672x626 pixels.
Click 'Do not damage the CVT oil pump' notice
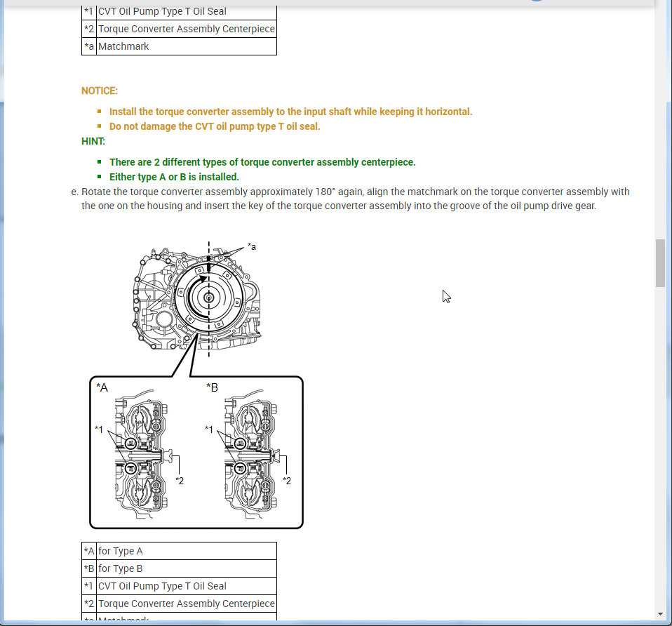pyautogui.click(x=215, y=126)
